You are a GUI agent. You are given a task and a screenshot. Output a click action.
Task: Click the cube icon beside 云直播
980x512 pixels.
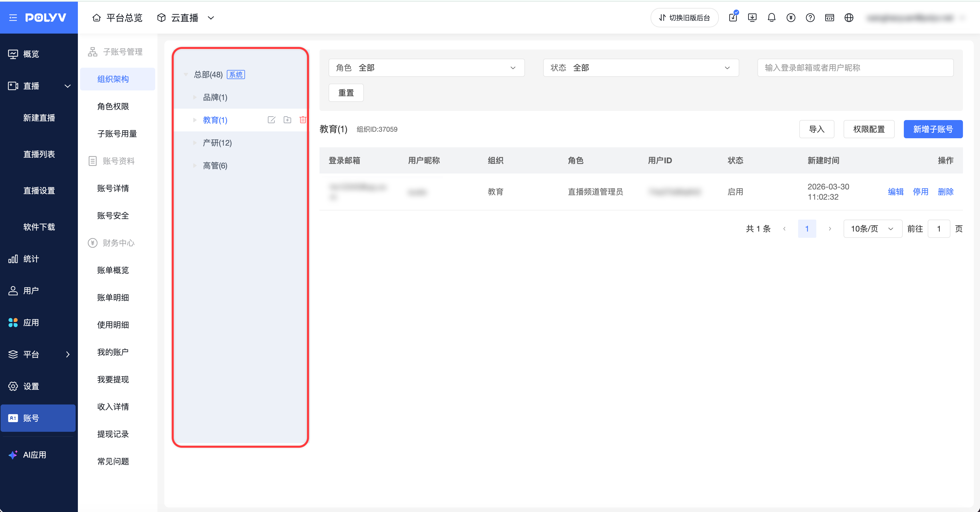click(x=161, y=18)
